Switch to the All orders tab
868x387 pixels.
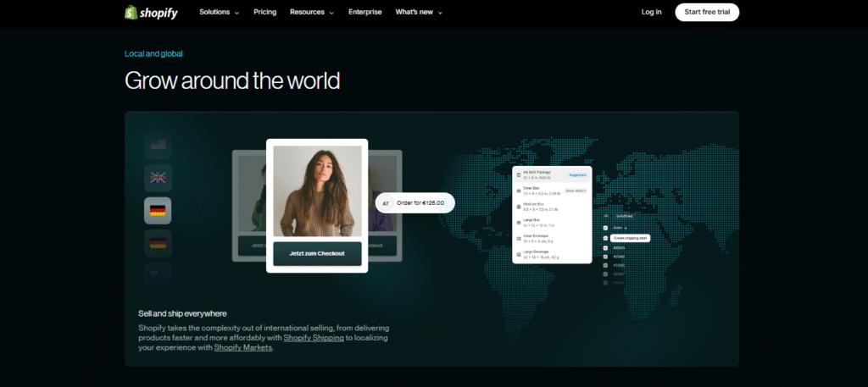point(606,216)
